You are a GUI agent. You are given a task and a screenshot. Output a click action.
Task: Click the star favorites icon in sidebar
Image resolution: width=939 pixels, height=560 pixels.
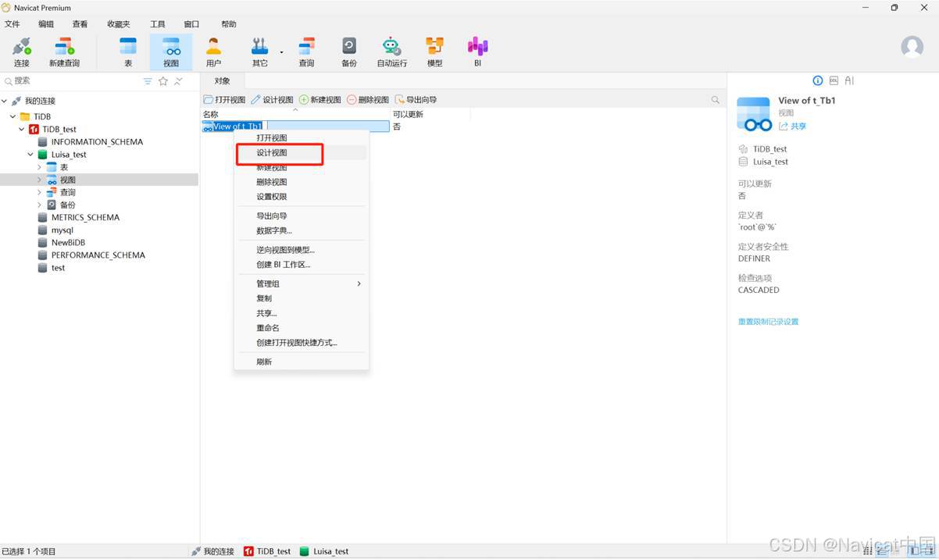(163, 81)
